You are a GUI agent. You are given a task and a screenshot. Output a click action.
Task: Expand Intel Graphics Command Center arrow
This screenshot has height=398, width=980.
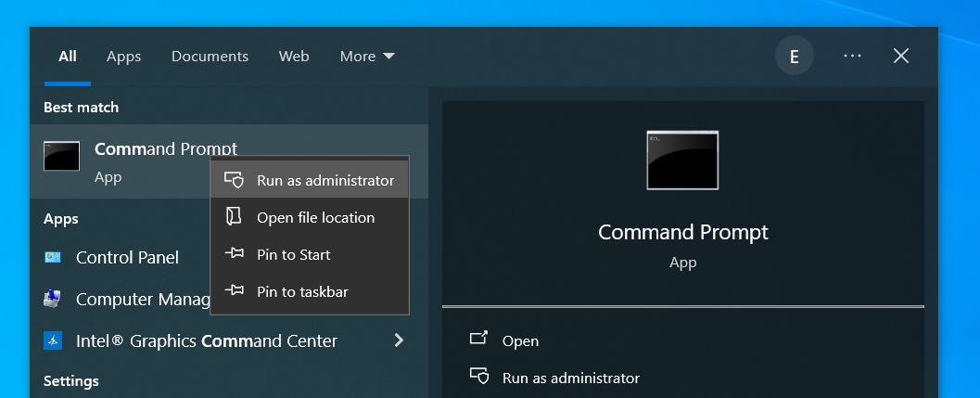point(399,340)
